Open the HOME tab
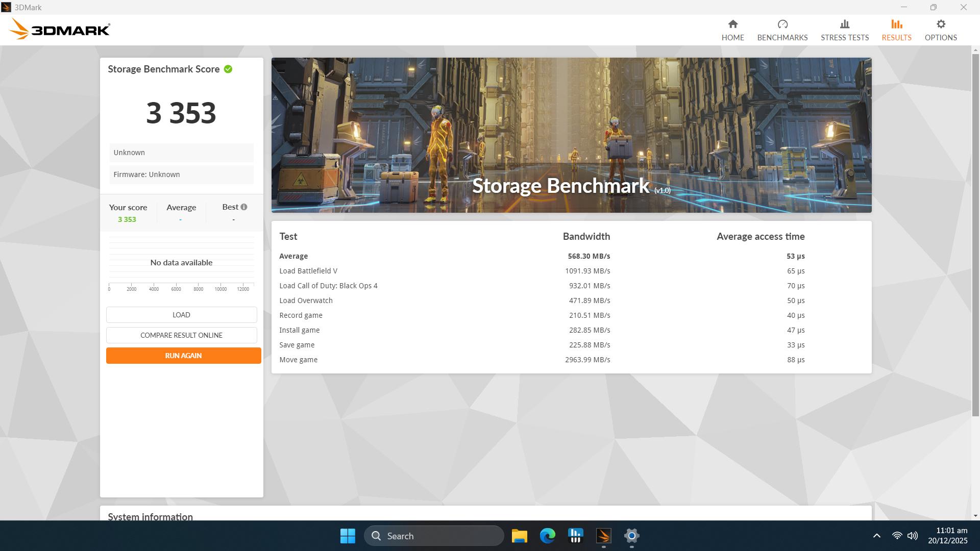This screenshot has width=980, height=551. 732,30
